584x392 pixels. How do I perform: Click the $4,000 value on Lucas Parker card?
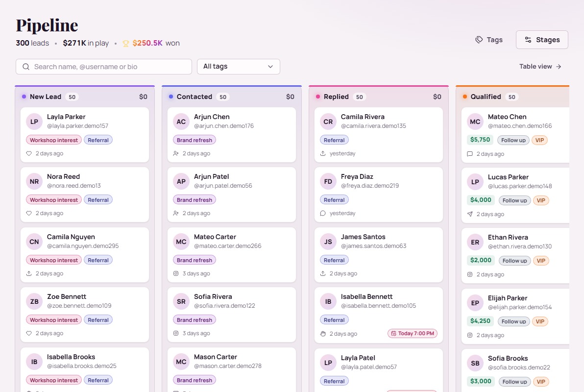481,200
